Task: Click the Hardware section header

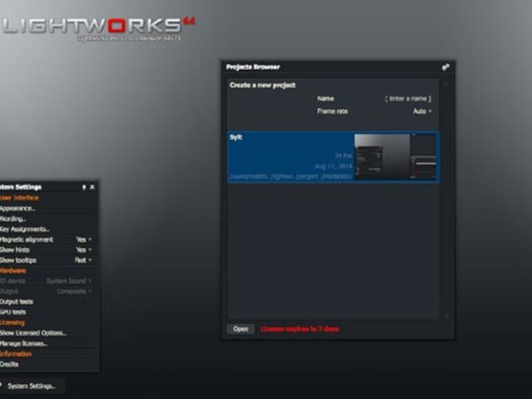Action: click(13, 271)
